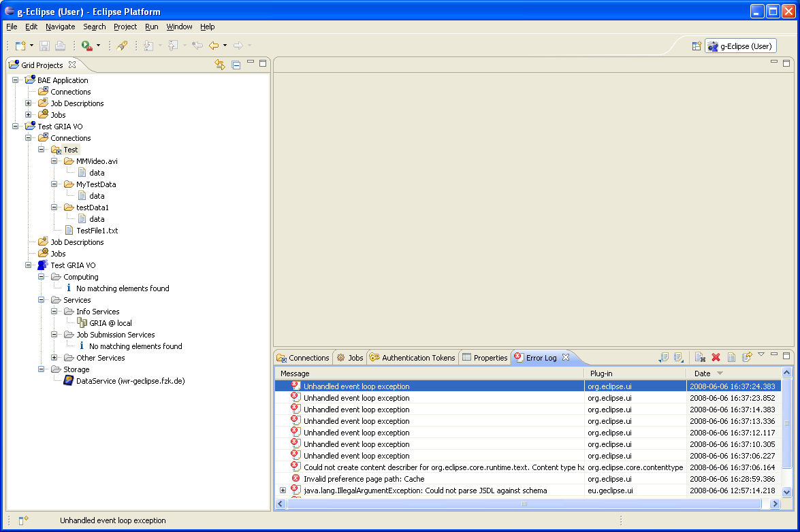Click the flashlight Search toolbar icon
Viewport: 800px width, 532px height.
click(x=122, y=46)
